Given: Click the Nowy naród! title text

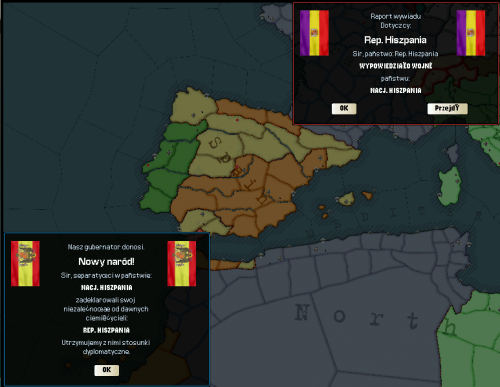Looking at the screenshot, I should point(107,262).
